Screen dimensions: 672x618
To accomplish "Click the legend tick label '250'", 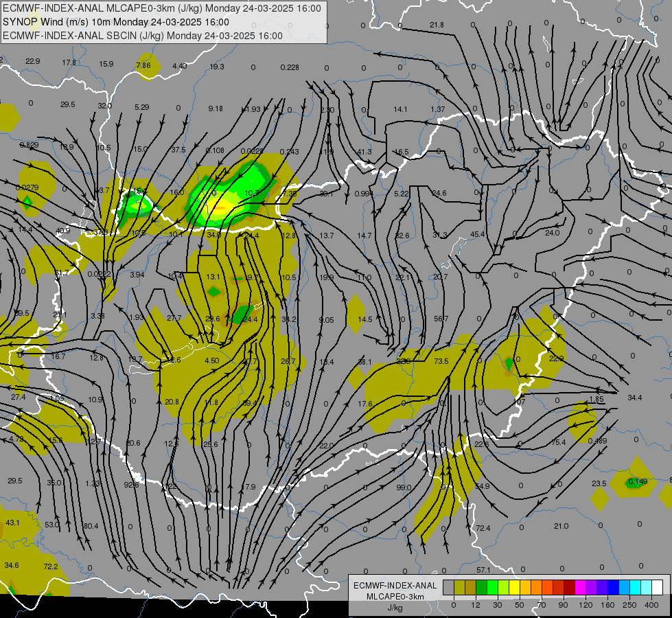I will click(x=629, y=605).
